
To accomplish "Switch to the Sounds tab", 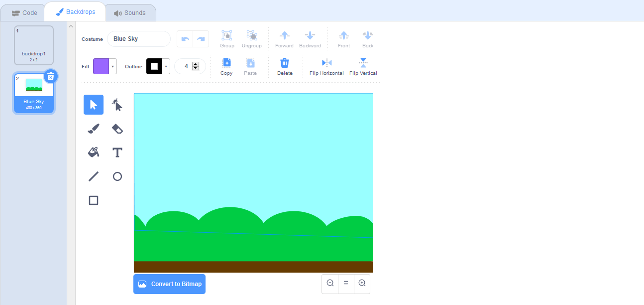I will tap(130, 12).
